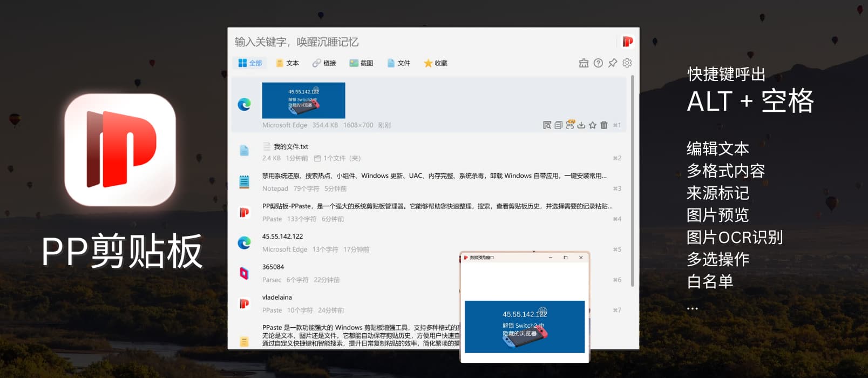Click the PPaste icon beside vladelaina
The image size is (868, 378).
(x=244, y=304)
